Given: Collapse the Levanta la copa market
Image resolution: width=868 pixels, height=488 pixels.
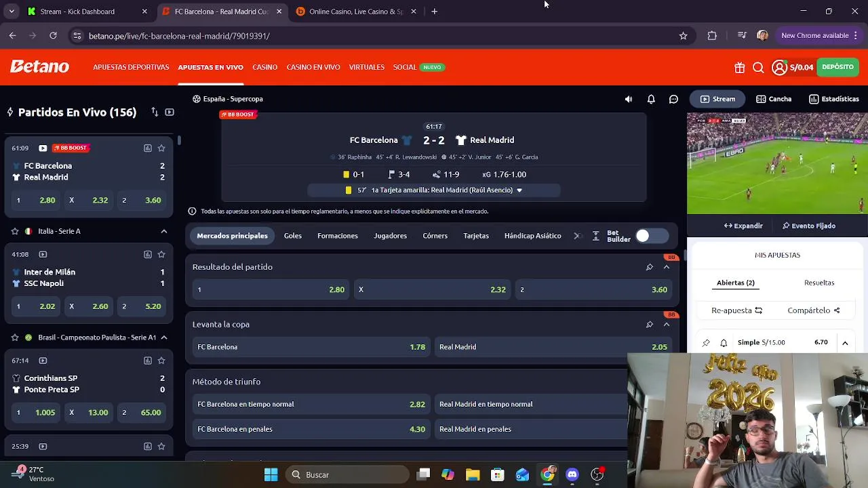Looking at the screenshot, I should pyautogui.click(x=666, y=325).
